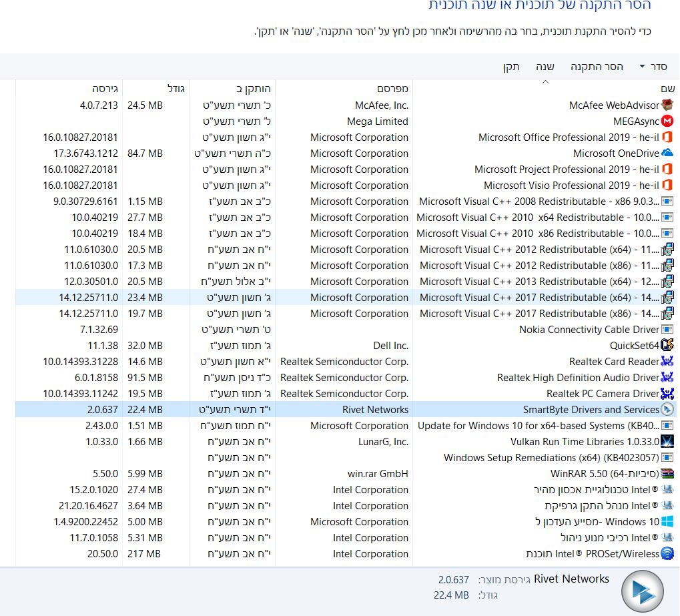Click the Visual C++ 2008 Redistributable icon
680x616 pixels.
(x=667, y=202)
